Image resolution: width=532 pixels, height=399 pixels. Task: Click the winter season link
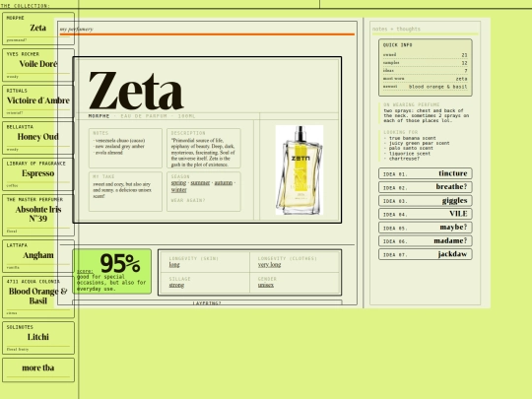pos(178,190)
